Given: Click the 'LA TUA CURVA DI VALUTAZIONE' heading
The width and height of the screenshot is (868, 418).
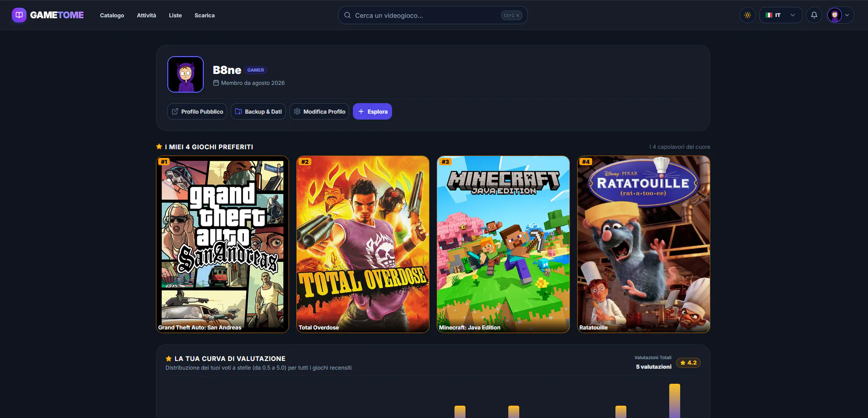Looking at the screenshot, I should (x=230, y=359).
